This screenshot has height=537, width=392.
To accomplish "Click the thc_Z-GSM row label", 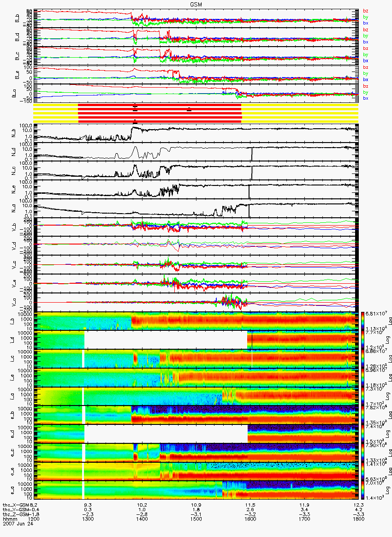I will [x=16, y=514].
